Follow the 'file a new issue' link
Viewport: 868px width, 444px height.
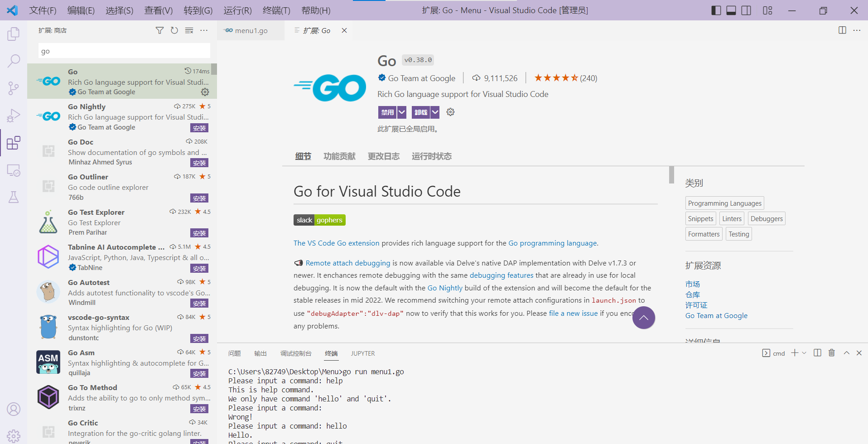point(574,313)
